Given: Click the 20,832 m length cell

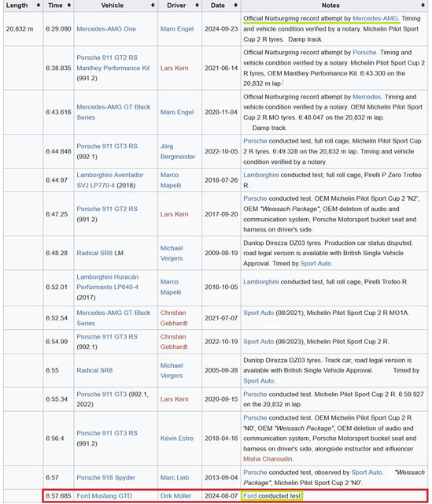Looking at the screenshot, I should click(x=23, y=29).
